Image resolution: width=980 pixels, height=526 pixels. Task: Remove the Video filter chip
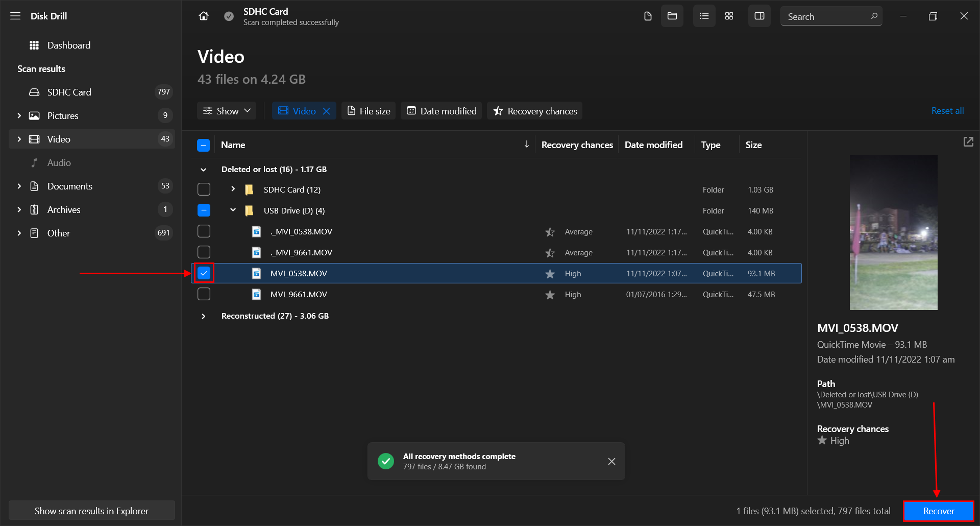tap(327, 111)
